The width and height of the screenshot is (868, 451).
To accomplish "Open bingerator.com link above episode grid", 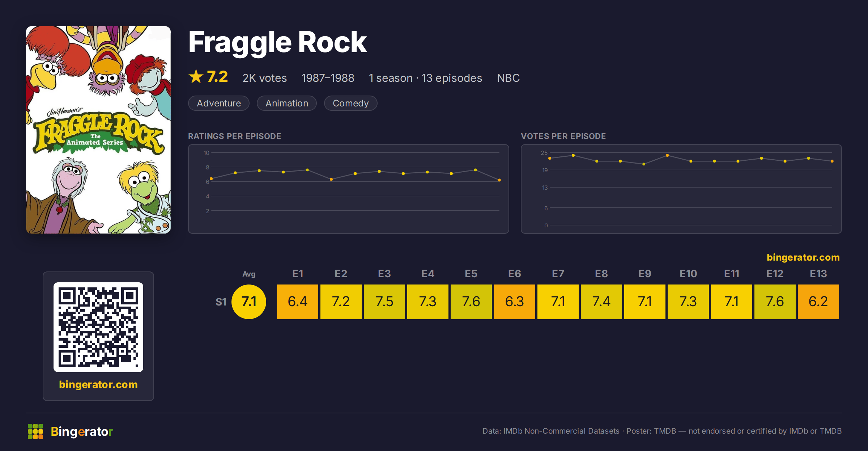I will (803, 257).
